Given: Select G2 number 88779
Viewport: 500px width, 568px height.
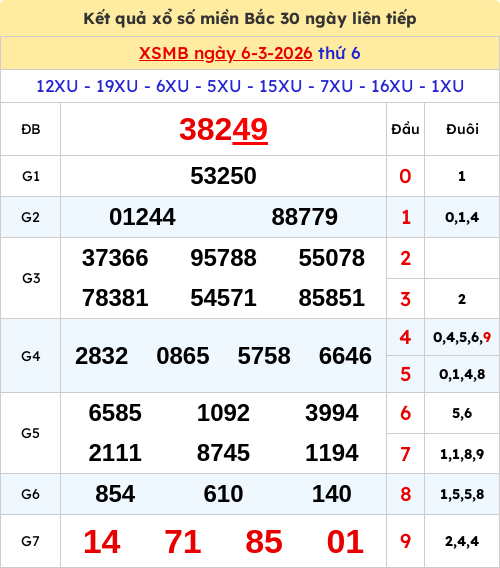Looking at the screenshot, I should (x=305, y=217).
